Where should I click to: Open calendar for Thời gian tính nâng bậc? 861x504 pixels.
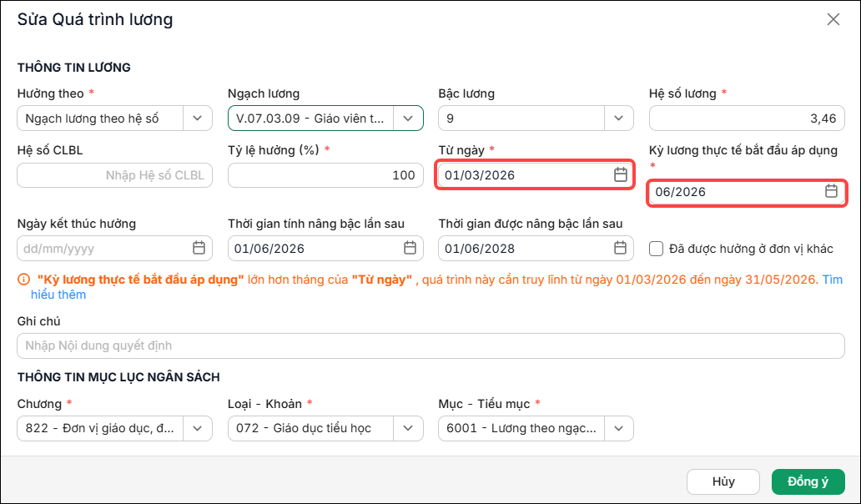[x=410, y=248]
